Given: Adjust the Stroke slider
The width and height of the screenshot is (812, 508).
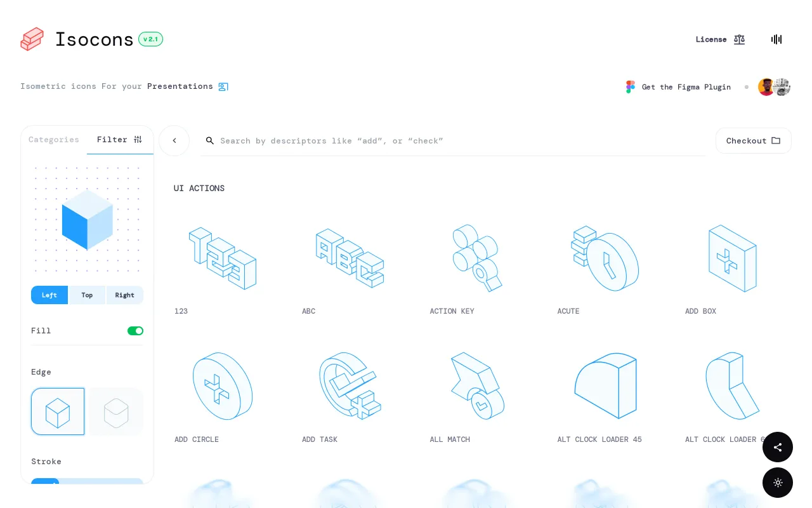Looking at the screenshot, I should (x=87, y=481).
